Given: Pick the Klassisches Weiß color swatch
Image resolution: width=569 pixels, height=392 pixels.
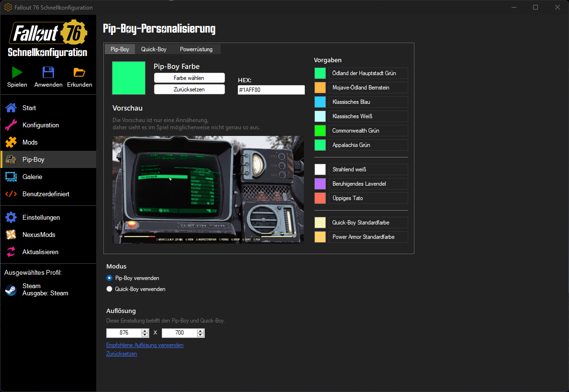Looking at the screenshot, I should (320, 116).
